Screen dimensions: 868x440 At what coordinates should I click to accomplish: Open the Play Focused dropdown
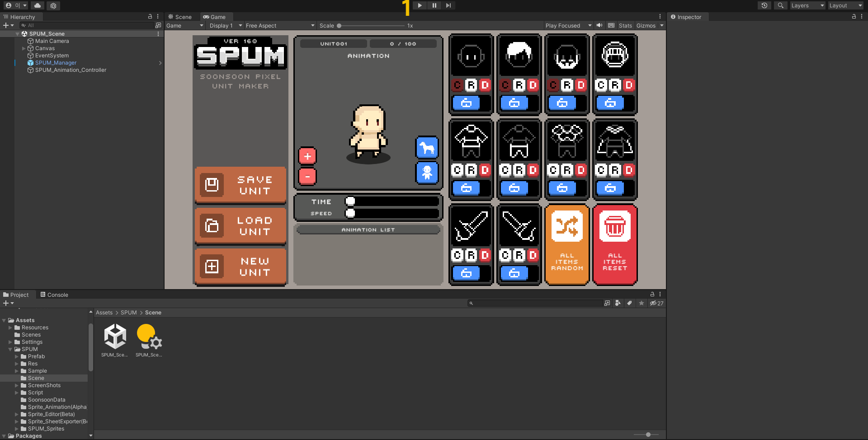click(x=568, y=26)
